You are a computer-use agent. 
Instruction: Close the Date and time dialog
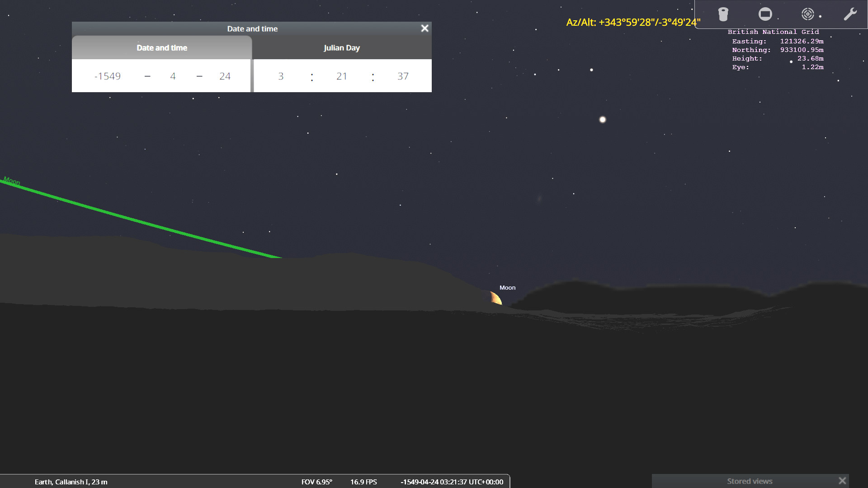[425, 28]
